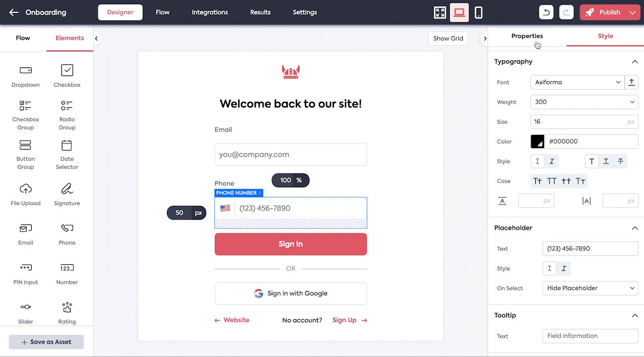Enable strikethrough text style
This screenshot has width=644, height=357.
620,162
